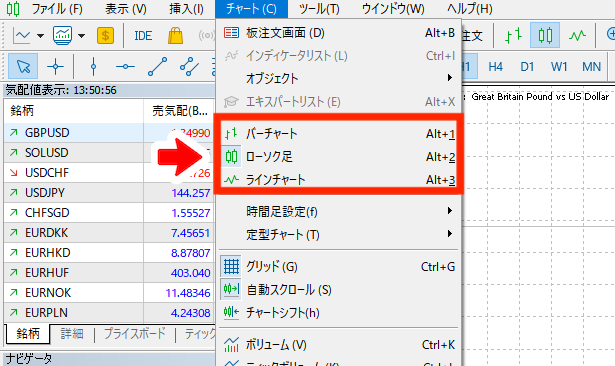Open the ウインドウ(W) menu
The height and width of the screenshot is (366, 615).
393,9
